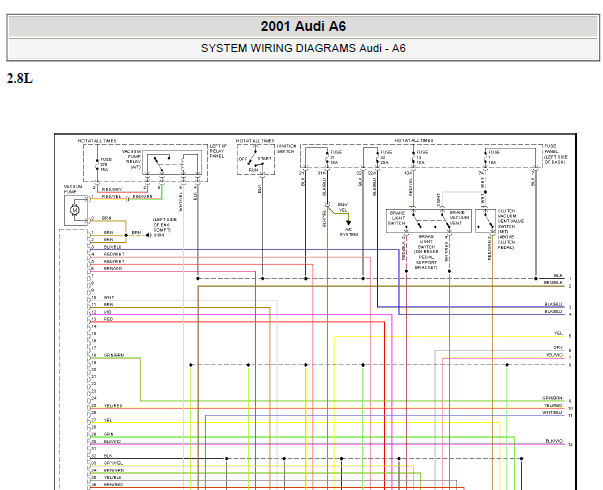Click the vacuum pump relay switch symbol
This screenshot has width=603, height=490.
point(160,163)
